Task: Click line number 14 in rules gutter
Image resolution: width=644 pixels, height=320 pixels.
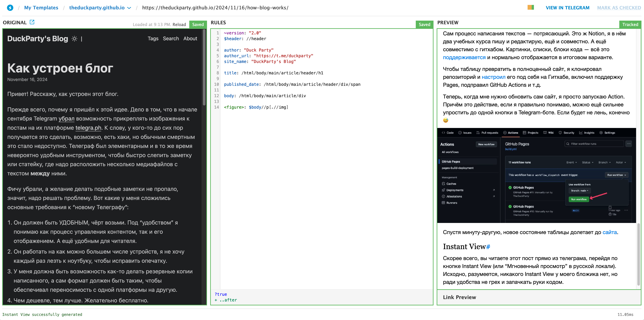Action: tap(216, 107)
